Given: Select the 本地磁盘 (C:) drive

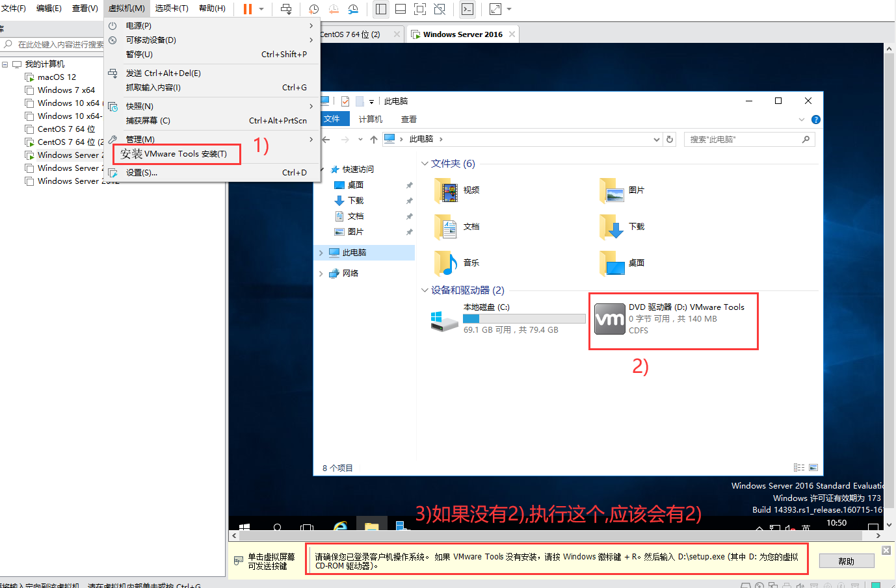Looking at the screenshot, I should click(x=508, y=319).
